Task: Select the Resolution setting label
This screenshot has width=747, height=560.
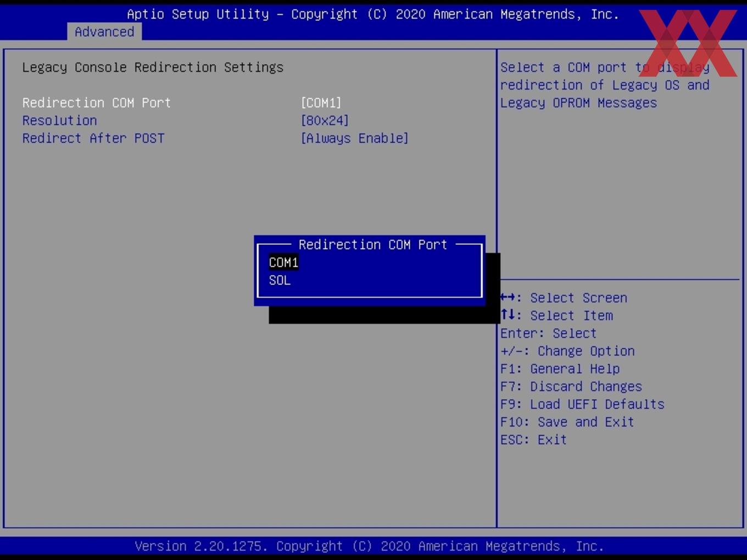Action: [59, 120]
